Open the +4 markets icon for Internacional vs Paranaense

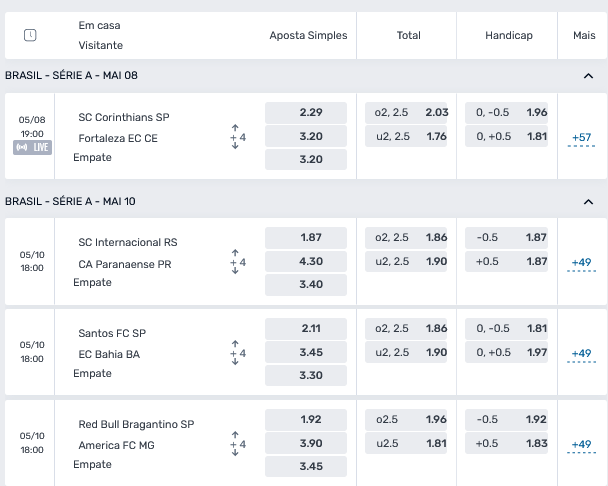(238, 262)
